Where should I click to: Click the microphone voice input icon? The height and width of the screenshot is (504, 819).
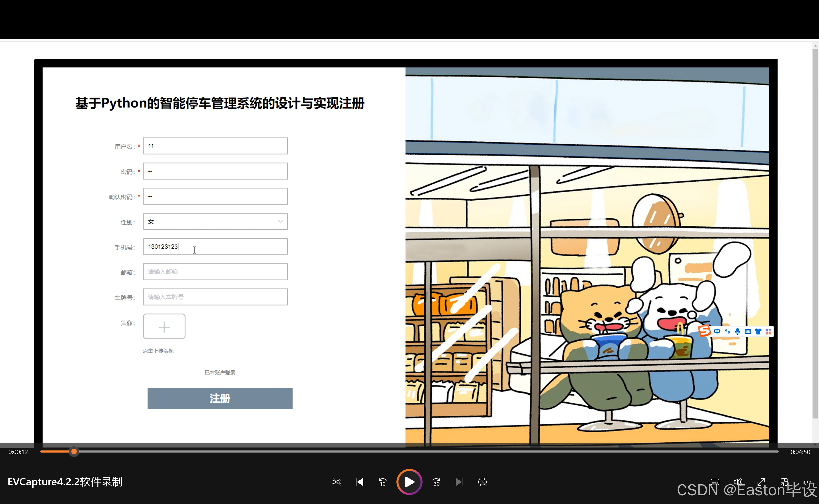point(738,331)
